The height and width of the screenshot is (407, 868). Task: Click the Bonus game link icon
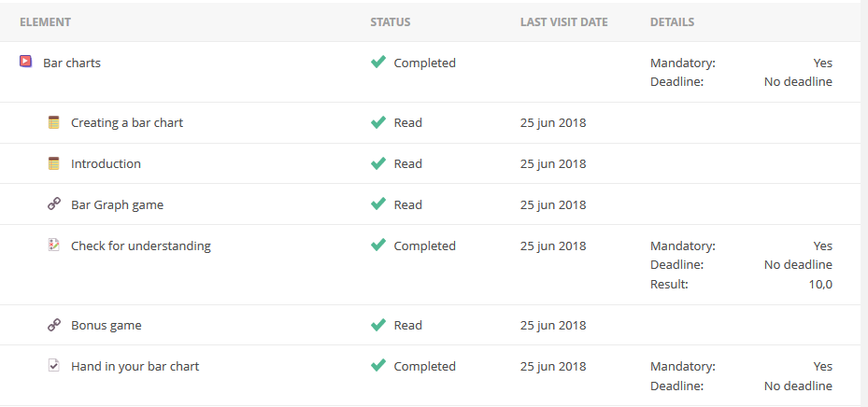(54, 325)
